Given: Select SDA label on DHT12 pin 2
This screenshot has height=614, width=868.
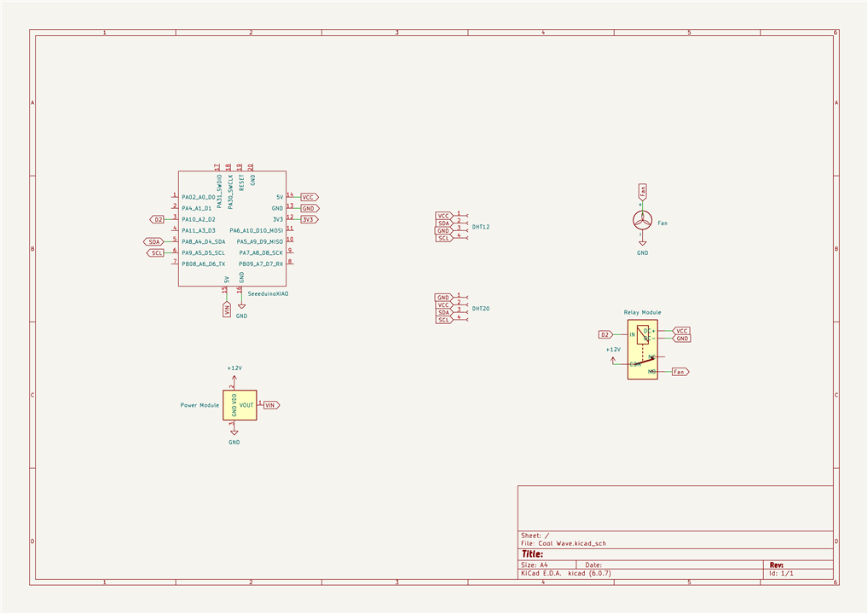Looking at the screenshot, I should tap(444, 223).
